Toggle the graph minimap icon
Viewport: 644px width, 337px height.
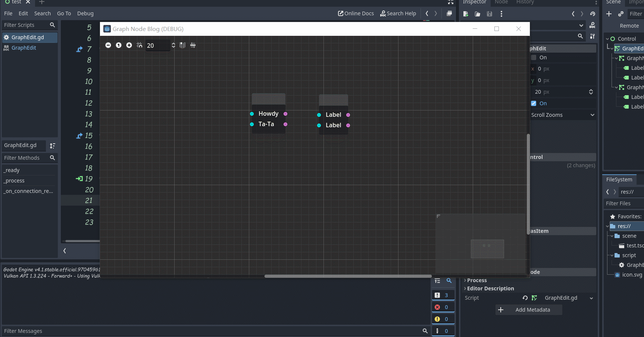[182, 45]
